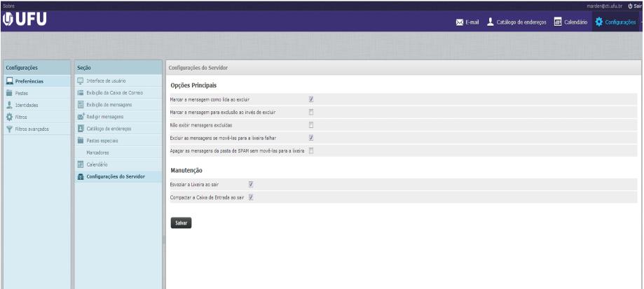
Task: Enable 'Não exibir mensagens excluídas' checkbox
Action: click(311, 125)
